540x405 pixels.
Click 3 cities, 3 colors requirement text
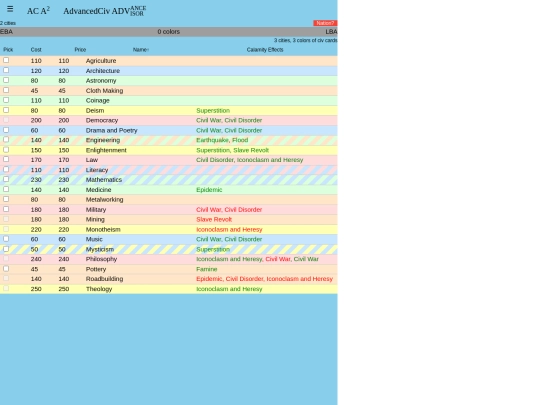(305, 40)
